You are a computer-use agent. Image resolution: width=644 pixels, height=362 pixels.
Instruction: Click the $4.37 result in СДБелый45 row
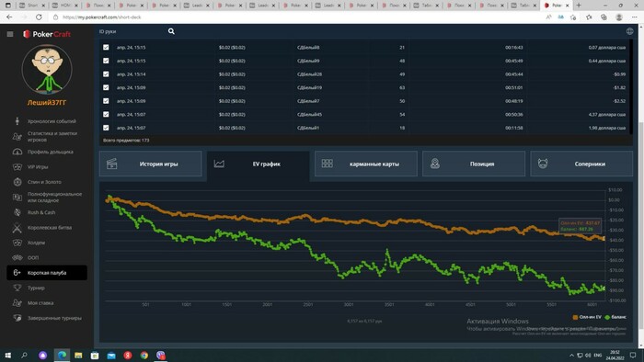pos(606,114)
